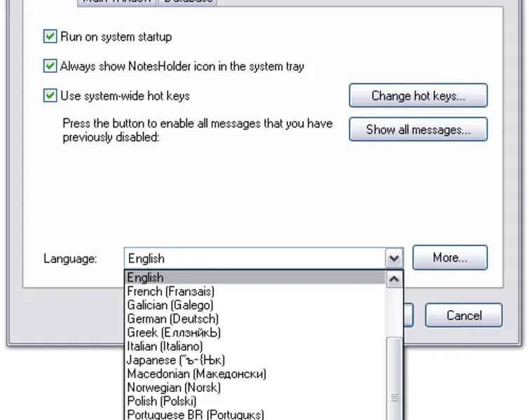Image resolution: width=529 pixels, height=420 pixels.
Task: Select Italian (Italiano) from dropdown
Action: (255, 346)
